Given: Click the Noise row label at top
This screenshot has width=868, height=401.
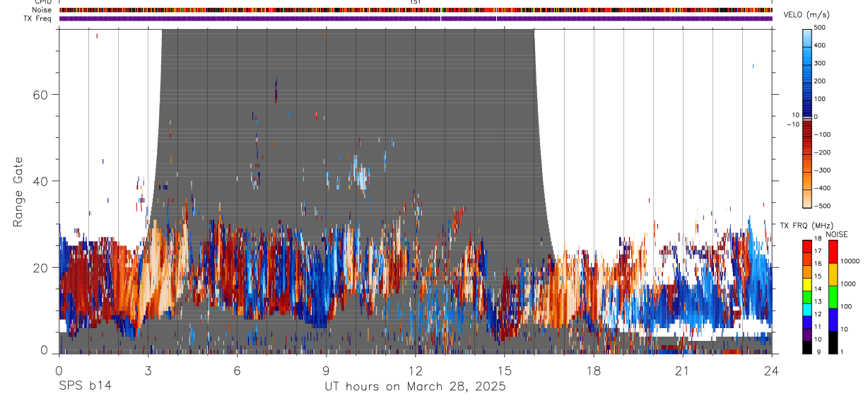Looking at the screenshot, I should click(x=42, y=10).
